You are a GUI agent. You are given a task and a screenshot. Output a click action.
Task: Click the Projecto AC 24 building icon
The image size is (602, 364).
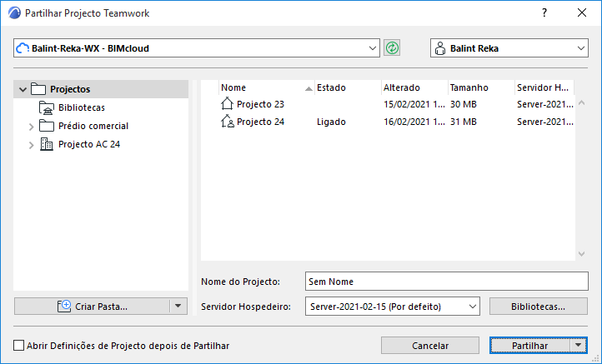(47, 144)
